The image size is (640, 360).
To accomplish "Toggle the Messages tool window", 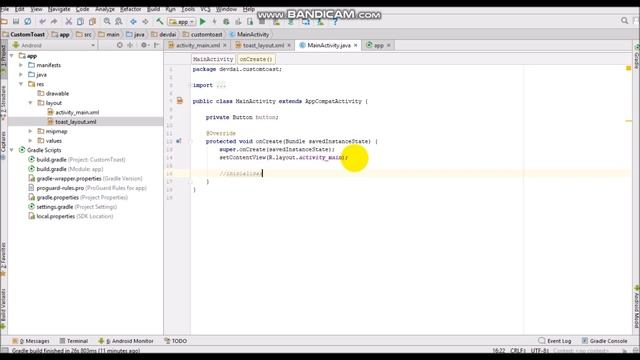I will coord(31,341).
